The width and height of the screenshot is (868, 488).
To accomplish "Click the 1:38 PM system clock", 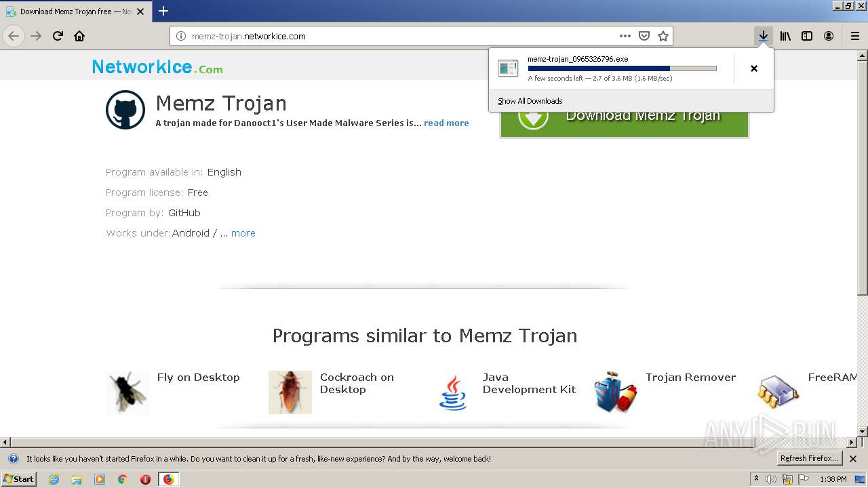I will [833, 479].
